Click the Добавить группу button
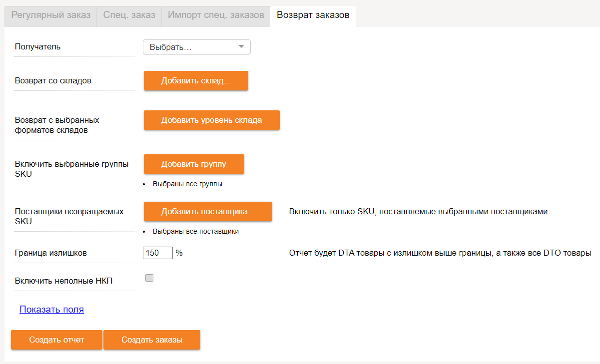The width and height of the screenshot is (600, 364). point(194,164)
